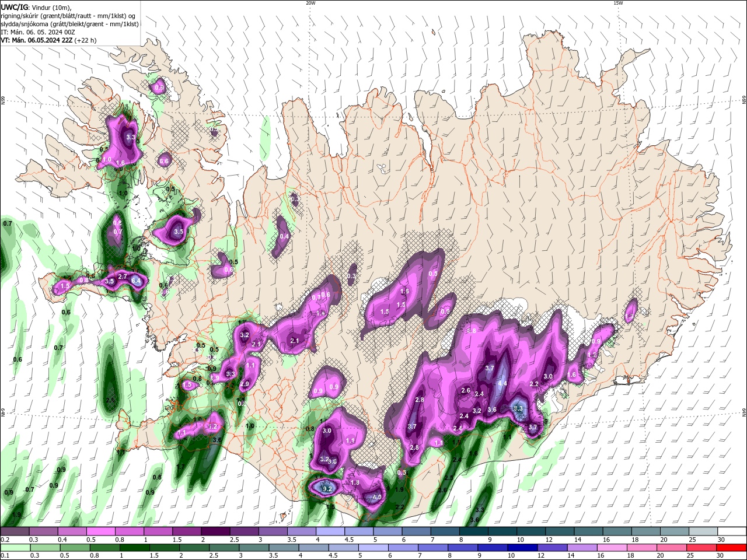Viewport: 747px width, 560px height.
Task: Click the dark mauve 0.2 swatch in upper legend
Action: coord(15,531)
